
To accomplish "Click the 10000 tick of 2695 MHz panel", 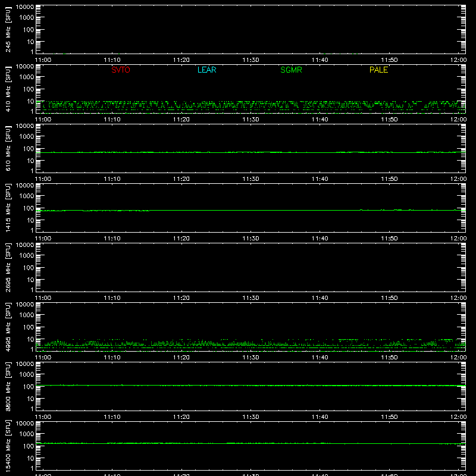I will tap(25, 245).
